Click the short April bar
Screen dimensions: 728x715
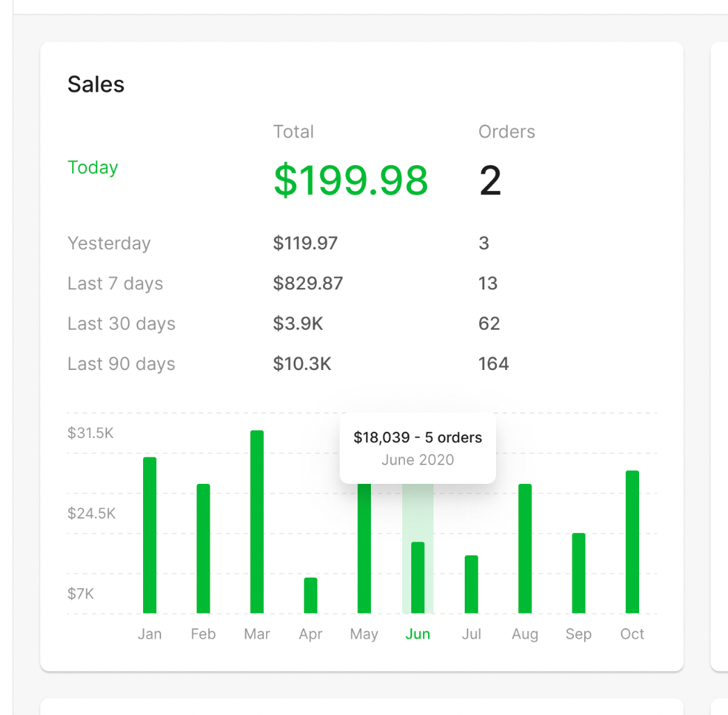pos(311,596)
